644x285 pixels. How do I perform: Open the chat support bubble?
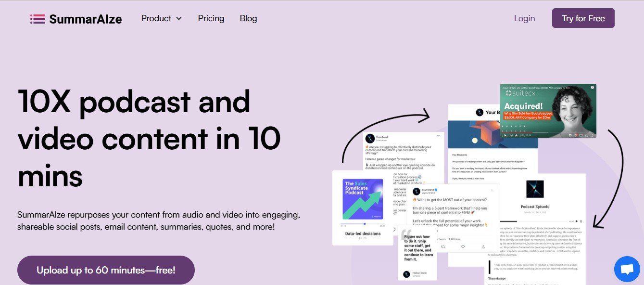[627, 269]
